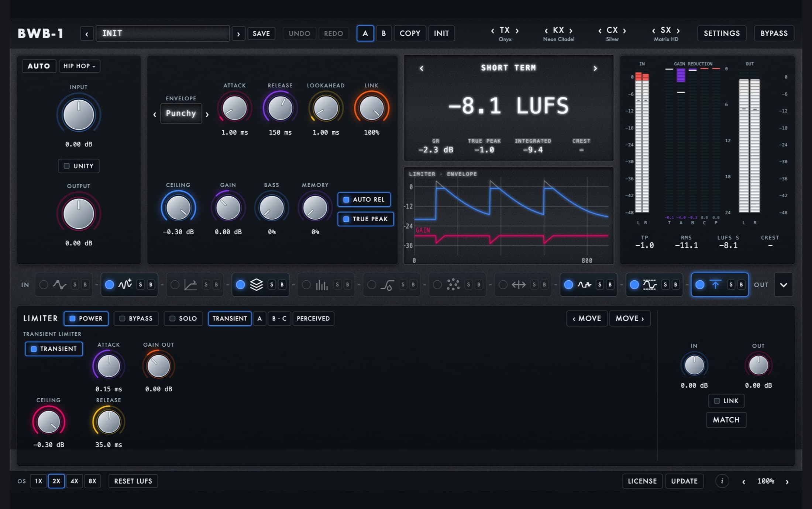Click the RESET LUFS button
Screen dimensions: 812x509
click(x=133, y=481)
